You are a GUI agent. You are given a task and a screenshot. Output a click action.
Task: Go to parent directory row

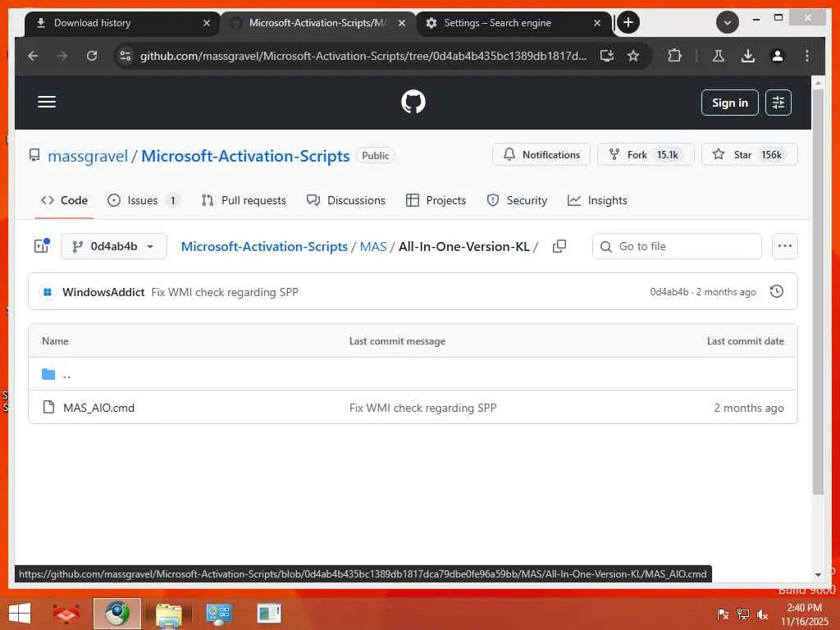(x=413, y=374)
